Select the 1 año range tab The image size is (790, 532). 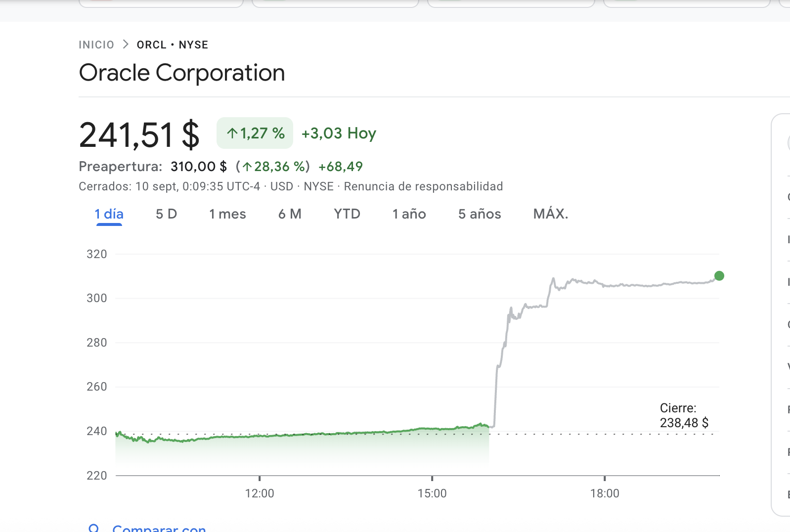[x=409, y=214]
